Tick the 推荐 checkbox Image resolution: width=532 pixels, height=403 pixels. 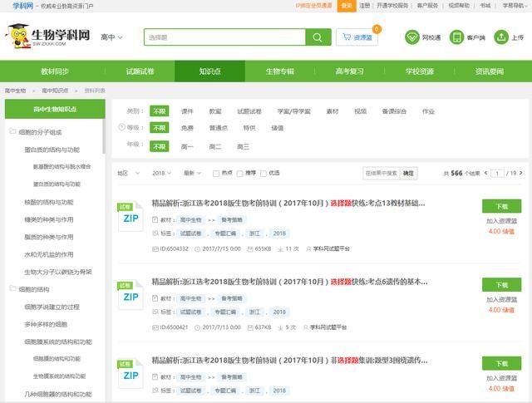point(239,174)
